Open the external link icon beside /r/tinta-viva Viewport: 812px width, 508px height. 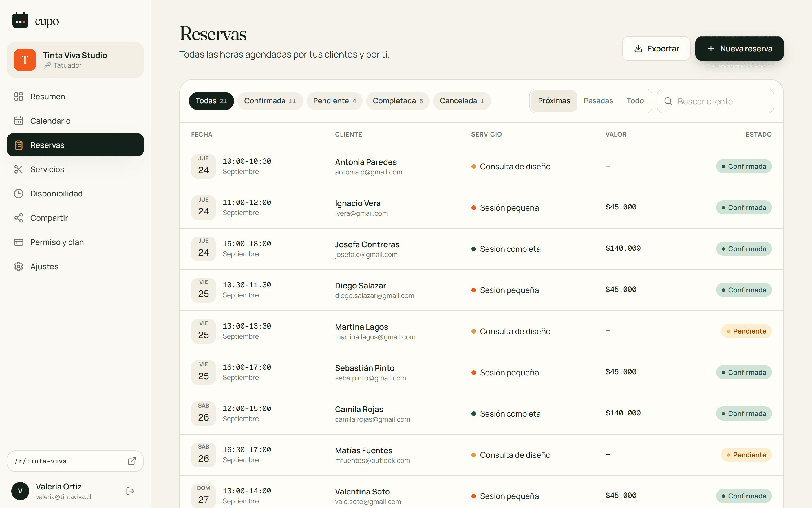132,461
